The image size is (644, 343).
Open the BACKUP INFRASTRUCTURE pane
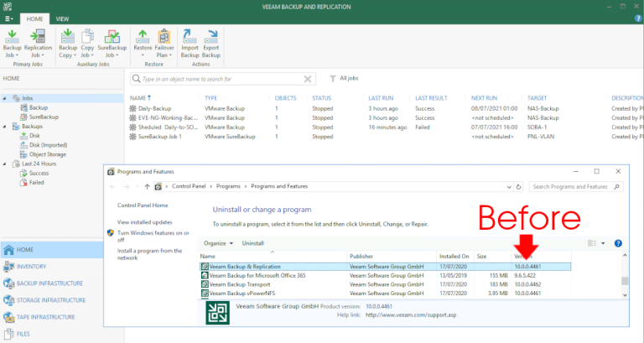[51, 283]
